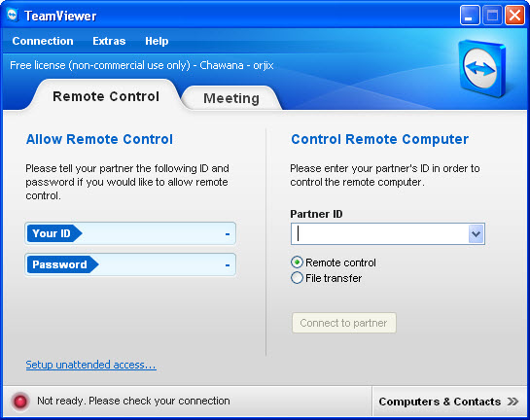Click the TeamViewer title bar app icon
The height and width of the screenshot is (420, 530).
13,16
